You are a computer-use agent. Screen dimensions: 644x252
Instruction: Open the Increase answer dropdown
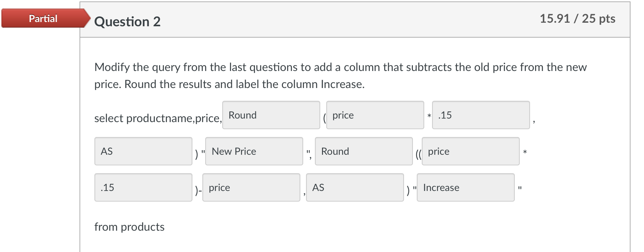coord(465,188)
